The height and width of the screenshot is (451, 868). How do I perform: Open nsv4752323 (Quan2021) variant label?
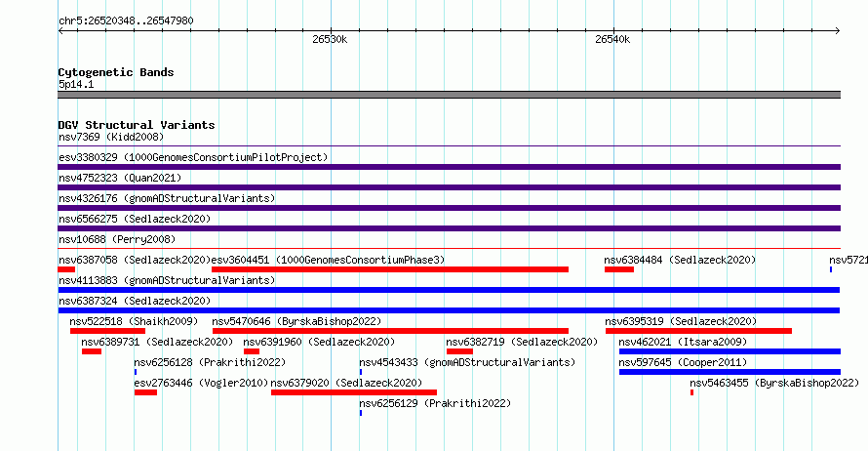(x=120, y=178)
